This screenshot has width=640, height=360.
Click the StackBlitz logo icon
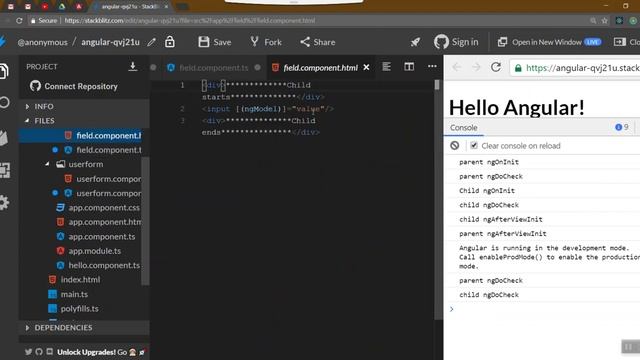[x=2, y=42]
